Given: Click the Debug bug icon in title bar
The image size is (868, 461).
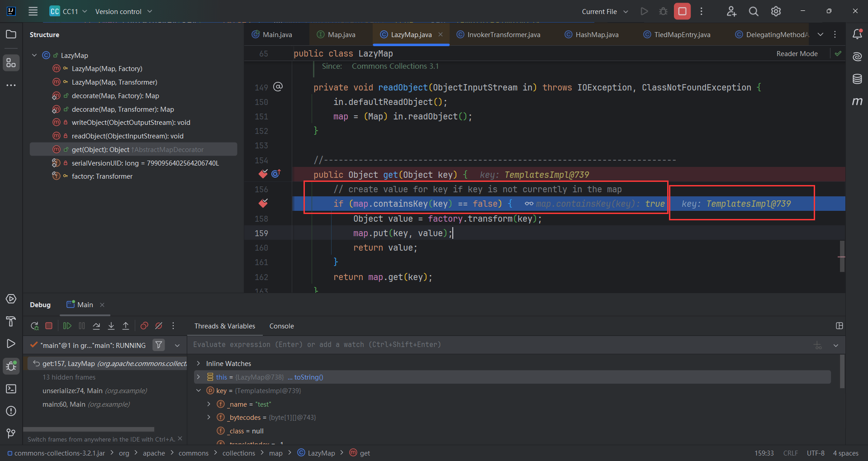Looking at the screenshot, I should coord(663,11).
